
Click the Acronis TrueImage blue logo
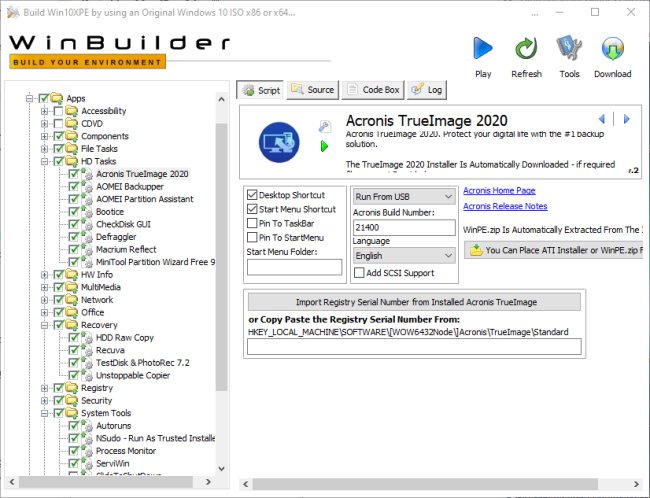click(279, 142)
